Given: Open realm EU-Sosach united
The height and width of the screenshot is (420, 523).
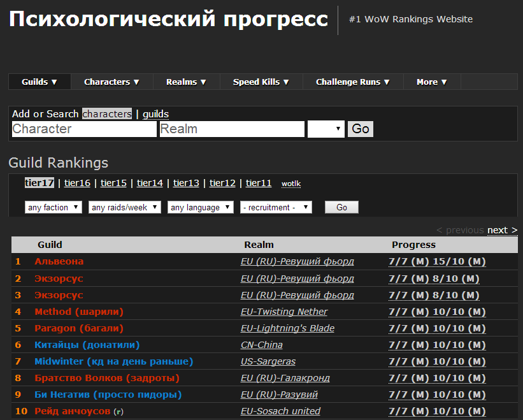Looking at the screenshot, I should pyautogui.click(x=280, y=411).
